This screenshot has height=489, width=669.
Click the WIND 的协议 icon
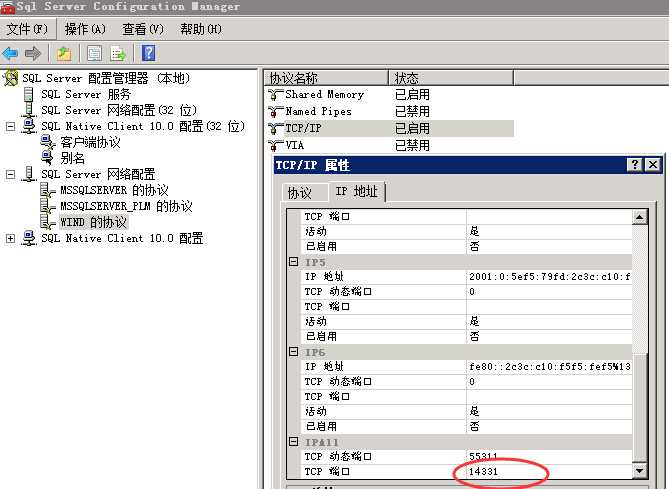coord(47,222)
